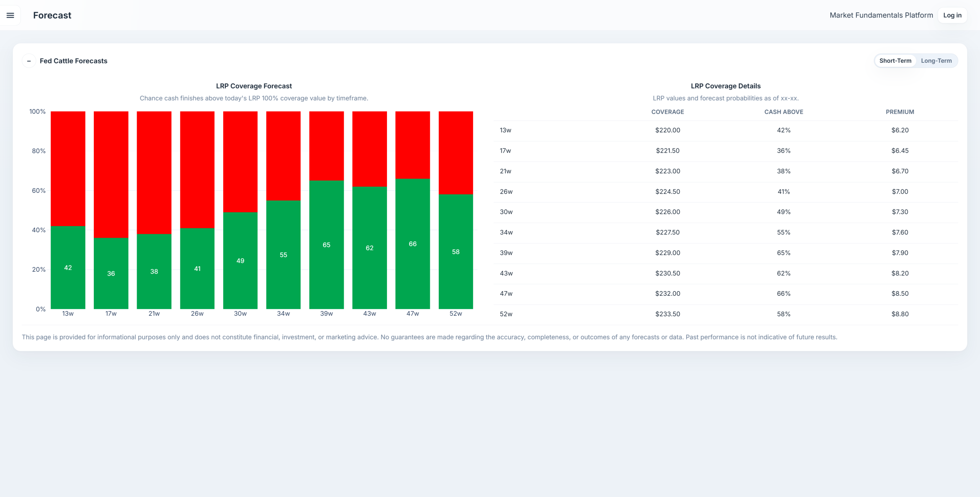
Task: Click the Forecast page title
Action: coord(52,15)
